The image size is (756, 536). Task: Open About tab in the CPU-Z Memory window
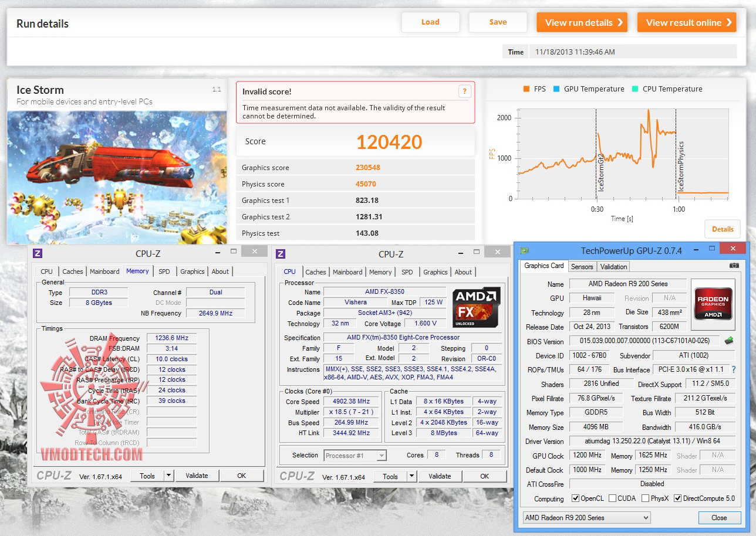[x=220, y=272]
